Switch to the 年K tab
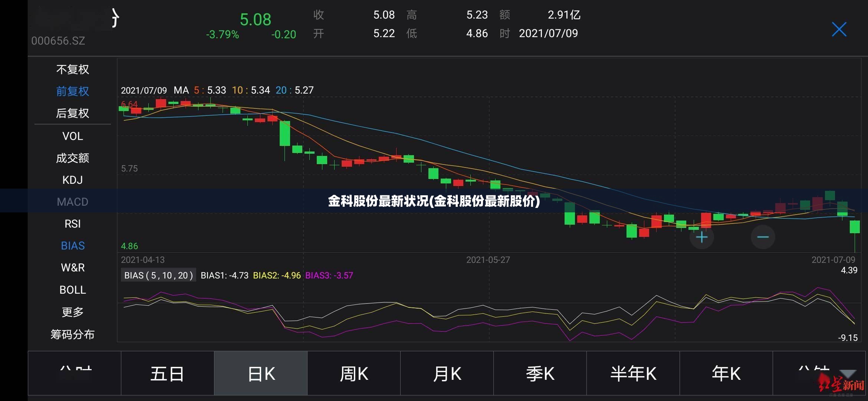Image resolution: width=868 pixels, height=401 pixels. [x=726, y=374]
